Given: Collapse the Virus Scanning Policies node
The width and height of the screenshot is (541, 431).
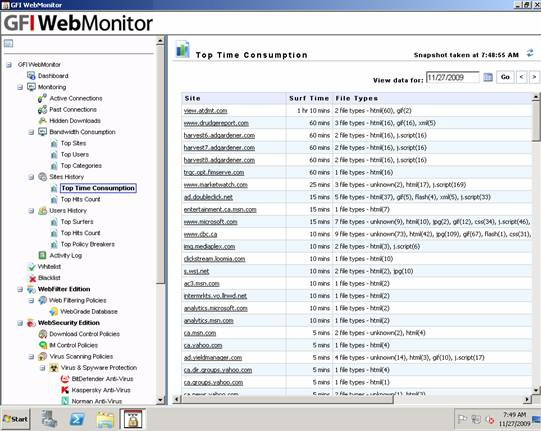Looking at the screenshot, I should (x=31, y=356).
